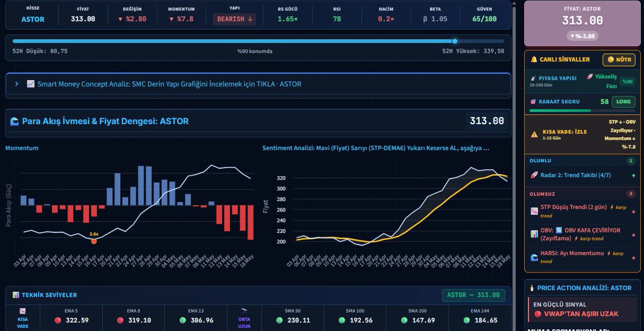Click the %-2.80 change pill under price
This screenshot has height=331, width=644.
click(x=582, y=36)
